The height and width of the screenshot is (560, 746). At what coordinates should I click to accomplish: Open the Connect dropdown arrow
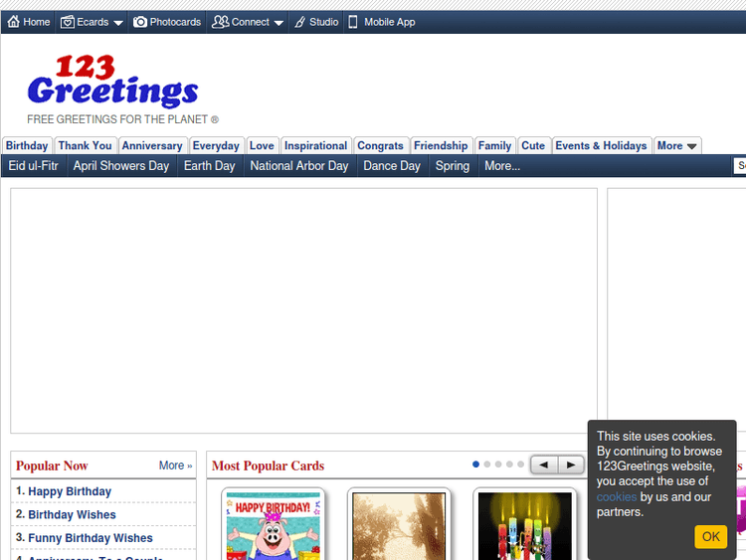[279, 23]
